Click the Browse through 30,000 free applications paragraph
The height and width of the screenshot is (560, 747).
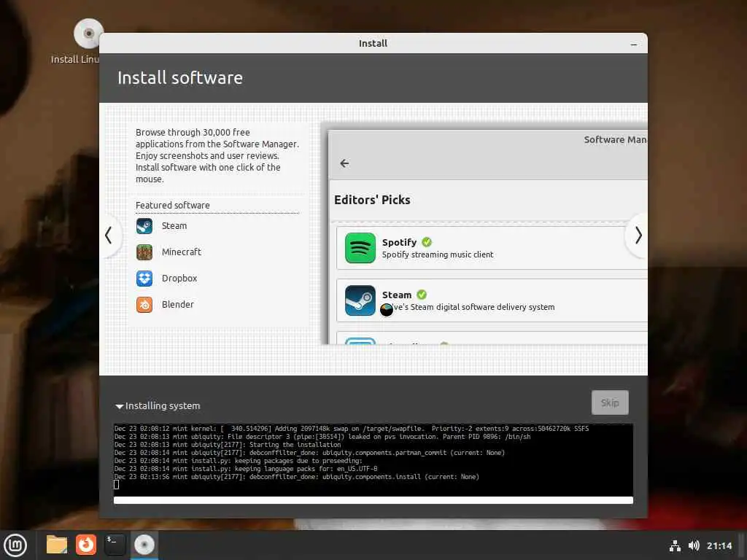[x=217, y=156]
